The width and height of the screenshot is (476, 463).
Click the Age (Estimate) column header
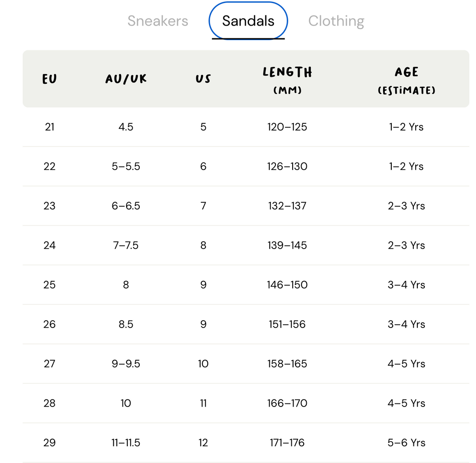click(406, 81)
